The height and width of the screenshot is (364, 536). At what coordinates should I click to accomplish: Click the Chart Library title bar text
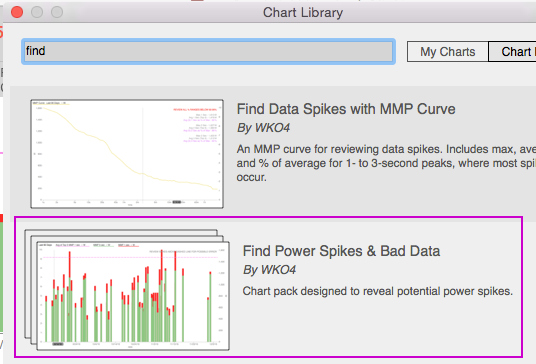click(303, 13)
